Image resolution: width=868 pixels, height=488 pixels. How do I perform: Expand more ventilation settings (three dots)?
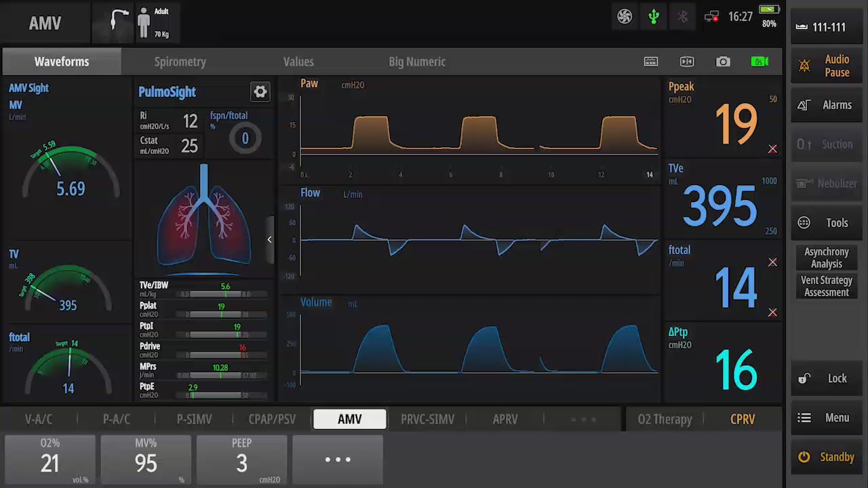[338, 460]
